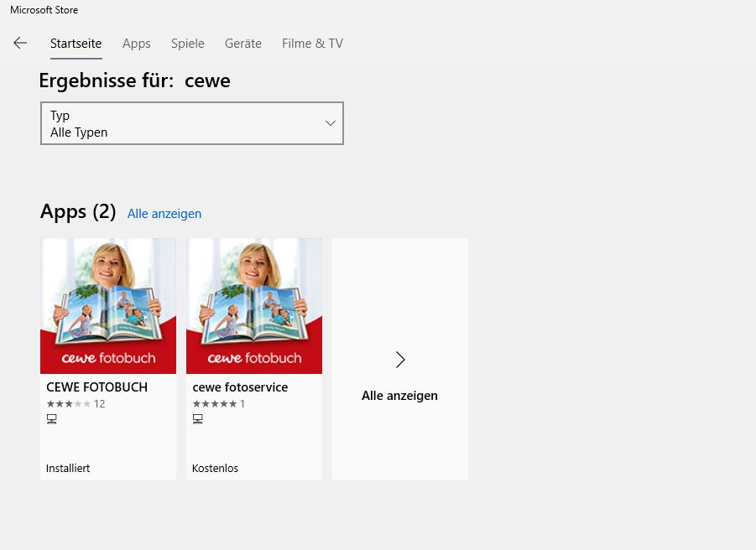Open the cewe fotoservice app thumbnail
Screen dimensions: 756x550
click(254, 306)
